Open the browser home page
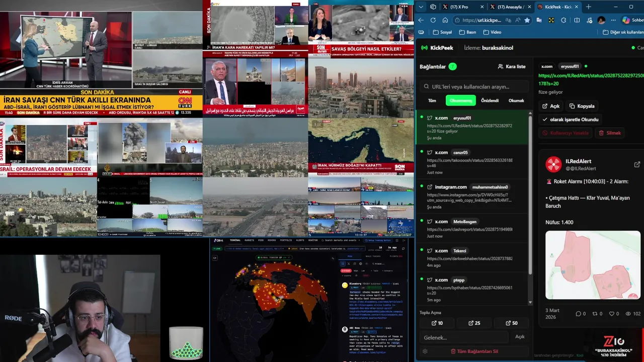Viewport: 644px width, 362px height. coord(445,20)
